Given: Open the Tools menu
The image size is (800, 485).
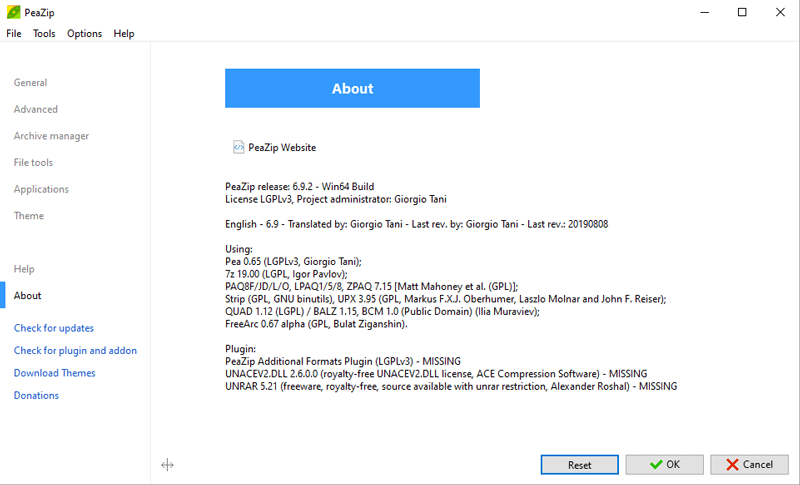Looking at the screenshot, I should pyautogui.click(x=44, y=33).
